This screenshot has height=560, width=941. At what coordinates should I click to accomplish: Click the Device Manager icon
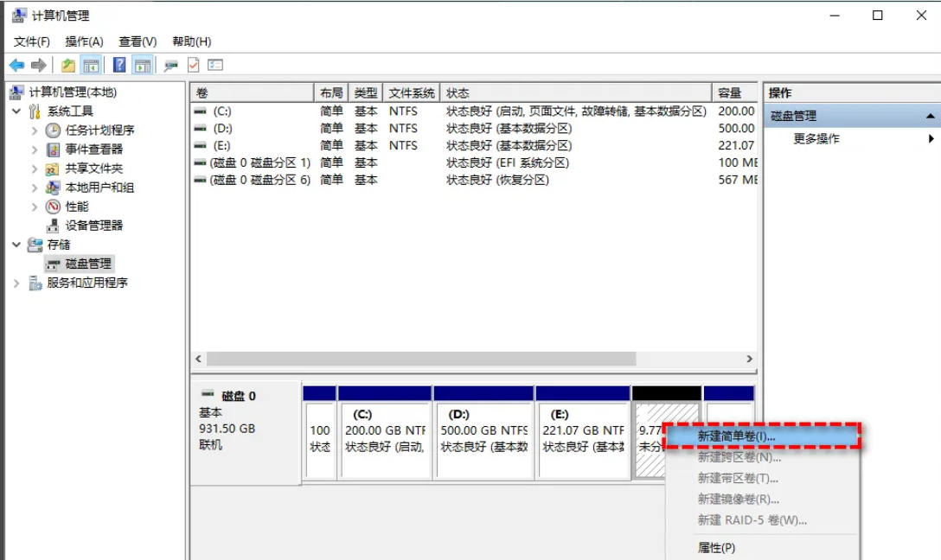click(x=54, y=226)
